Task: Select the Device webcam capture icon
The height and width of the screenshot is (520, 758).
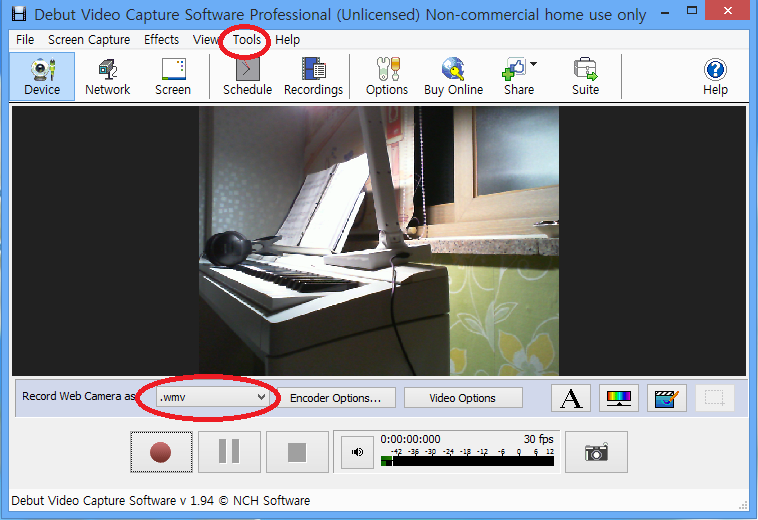Action: [42, 77]
